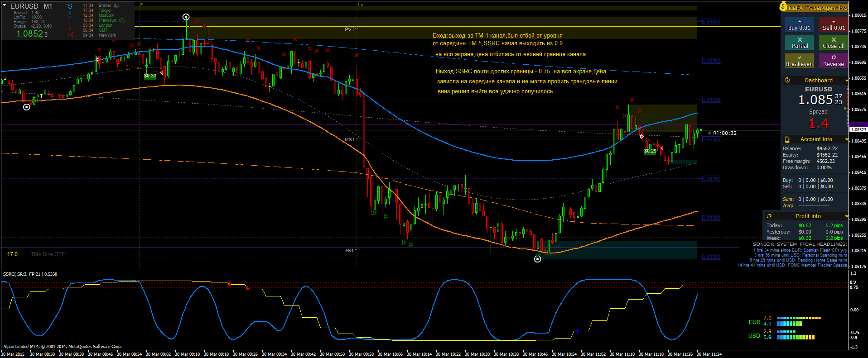Click the yellow Russian entry note text
The image size is (868, 358).
(x=509, y=45)
